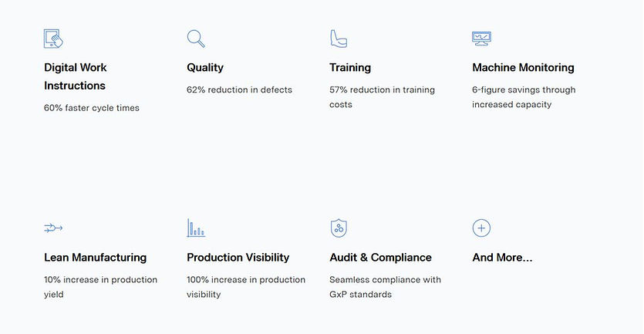This screenshot has width=644, height=334.
Task: Click the 60% faster cycle times text
Action: click(x=92, y=108)
